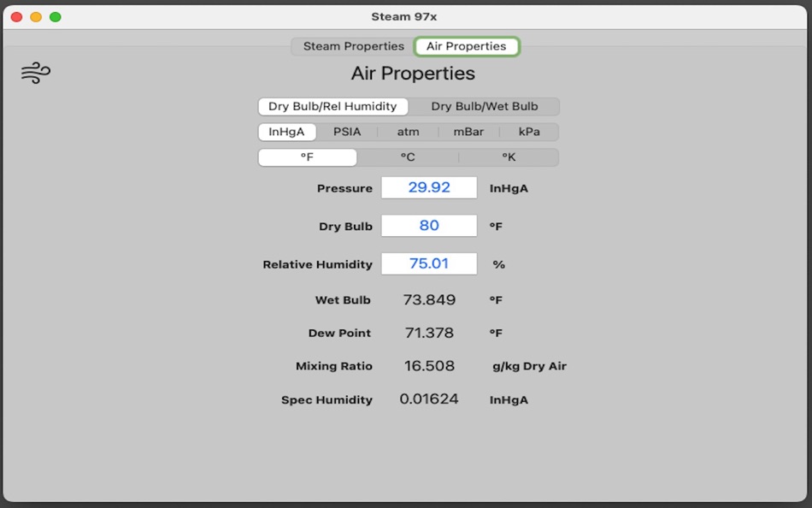This screenshot has width=812, height=508.
Task: Click the Dry Bulb field showing 80
Action: [x=429, y=226]
